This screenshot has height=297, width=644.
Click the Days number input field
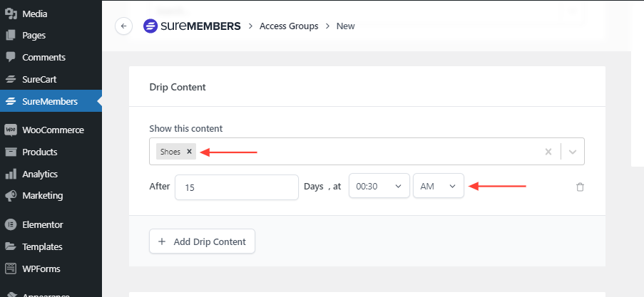tap(236, 187)
